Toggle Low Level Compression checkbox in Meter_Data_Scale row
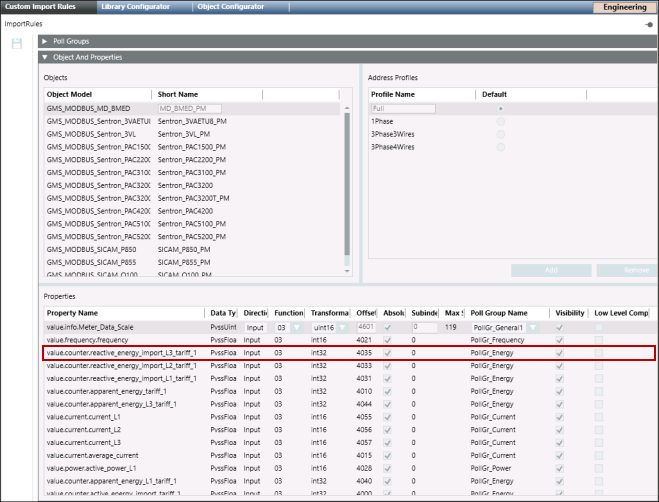The image size is (659, 502). [599, 327]
